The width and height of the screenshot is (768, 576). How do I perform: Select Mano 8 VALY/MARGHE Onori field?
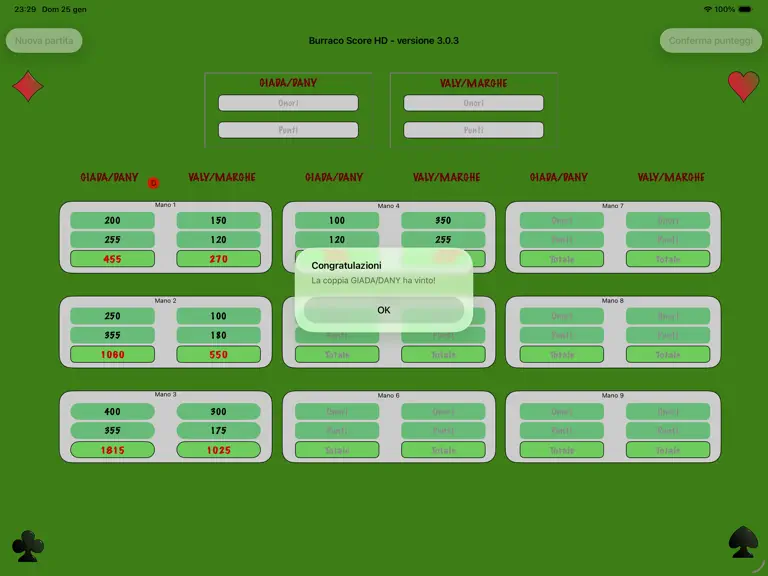[x=668, y=316]
